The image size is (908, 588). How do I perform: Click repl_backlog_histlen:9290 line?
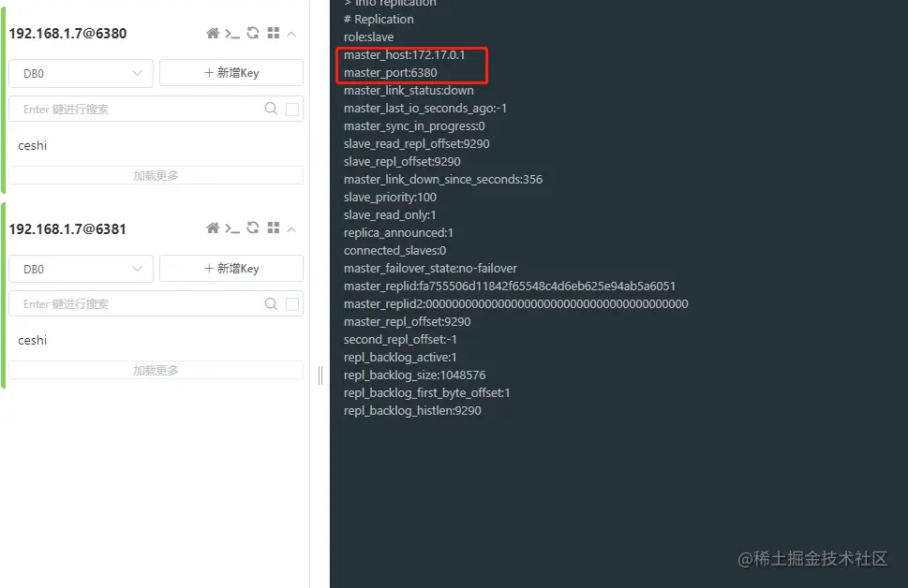(412, 411)
